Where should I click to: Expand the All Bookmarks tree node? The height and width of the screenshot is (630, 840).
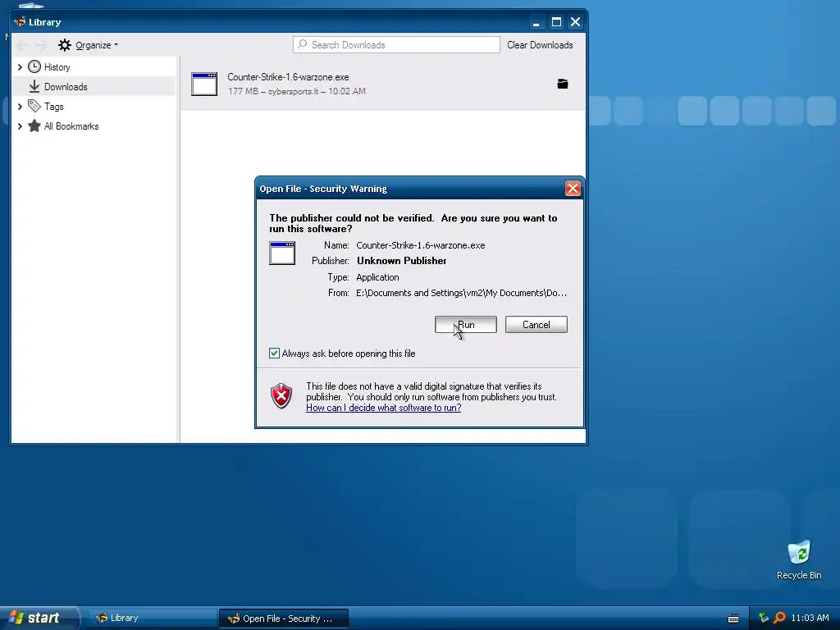(20, 126)
